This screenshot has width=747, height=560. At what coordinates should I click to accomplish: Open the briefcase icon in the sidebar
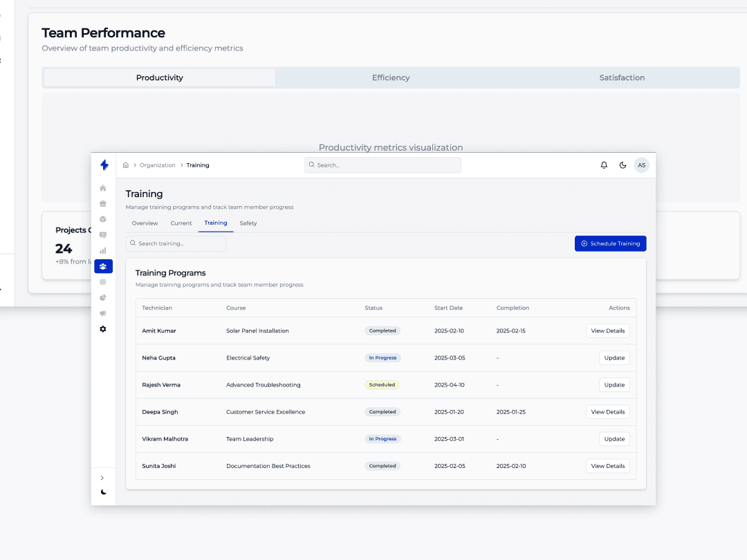click(103, 204)
